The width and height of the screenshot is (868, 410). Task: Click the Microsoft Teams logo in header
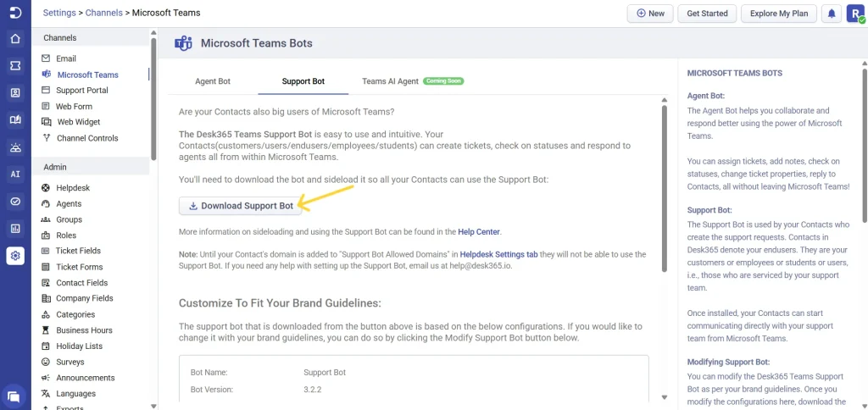pyautogui.click(x=183, y=42)
